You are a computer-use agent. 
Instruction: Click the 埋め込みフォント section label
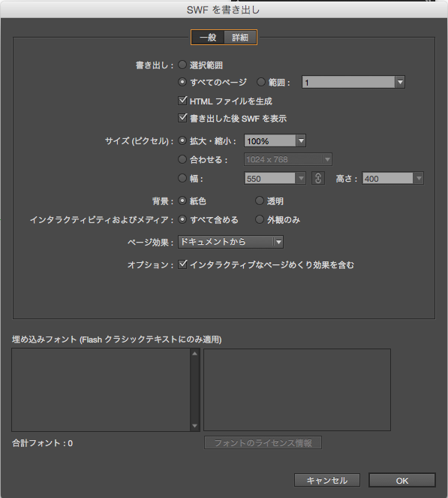click(x=117, y=340)
